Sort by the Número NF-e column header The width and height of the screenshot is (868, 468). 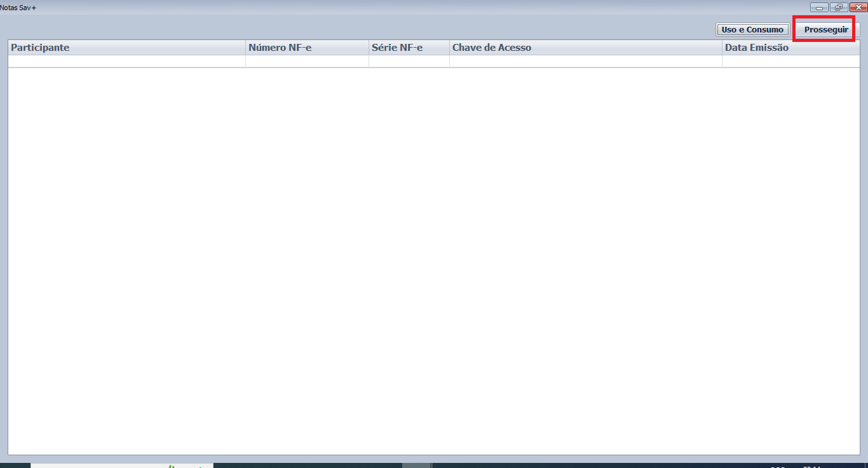coord(307,48)
